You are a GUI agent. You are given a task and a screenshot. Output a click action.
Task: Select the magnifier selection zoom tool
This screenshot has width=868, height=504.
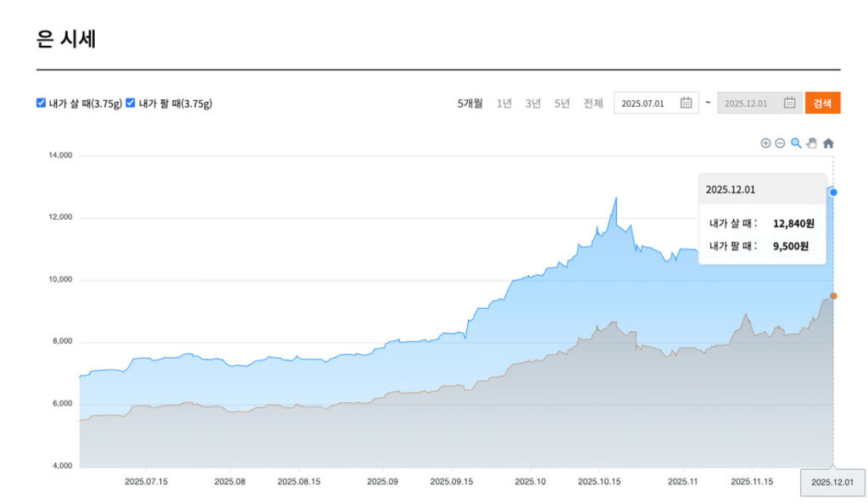[796, 143]
